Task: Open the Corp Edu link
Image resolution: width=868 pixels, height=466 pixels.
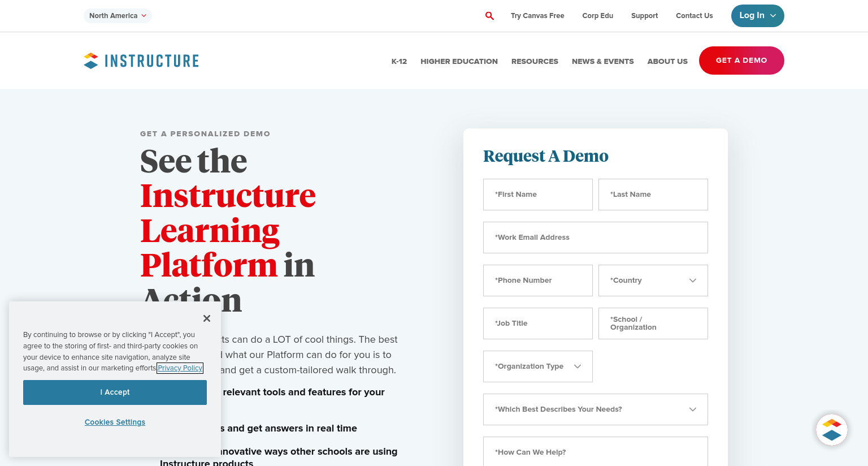Action: [598, 16]
